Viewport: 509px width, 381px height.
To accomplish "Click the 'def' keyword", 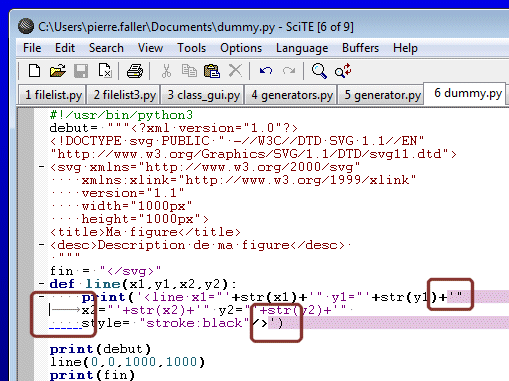I will (62, 284).
